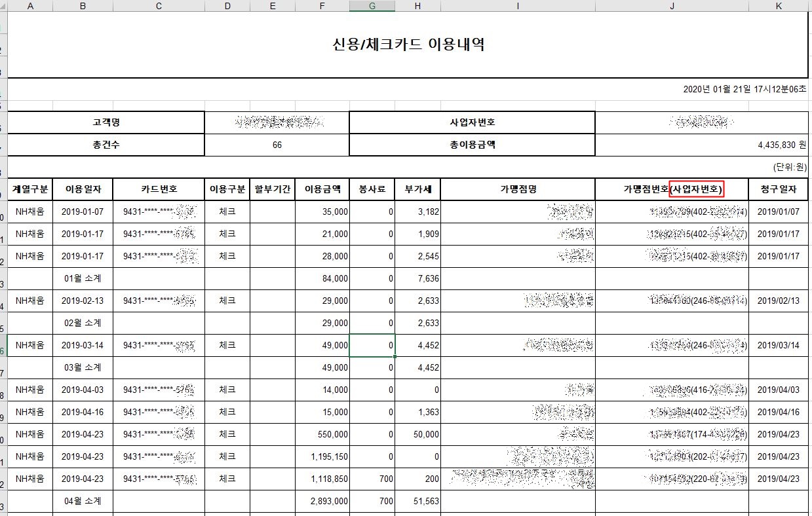Click the amount cell 550,000
Screen dimensions: 812x516
pyautogui.click(x=322, y=434)
